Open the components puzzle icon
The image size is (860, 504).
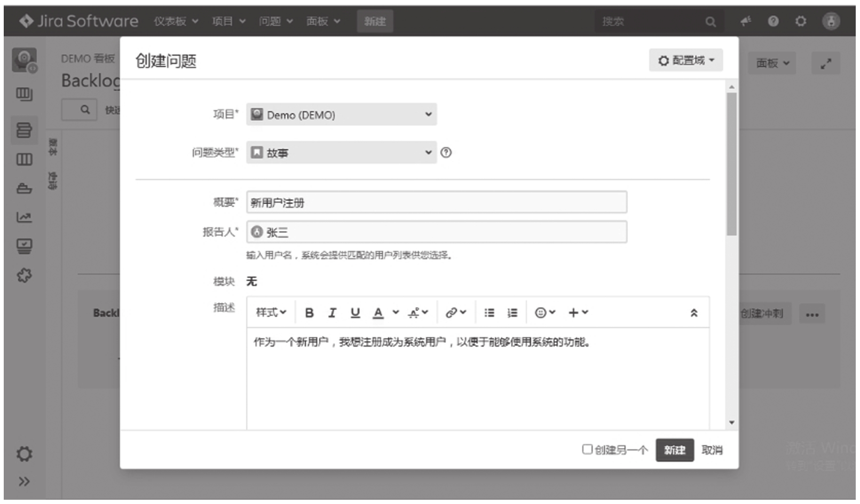pos(24,275)
